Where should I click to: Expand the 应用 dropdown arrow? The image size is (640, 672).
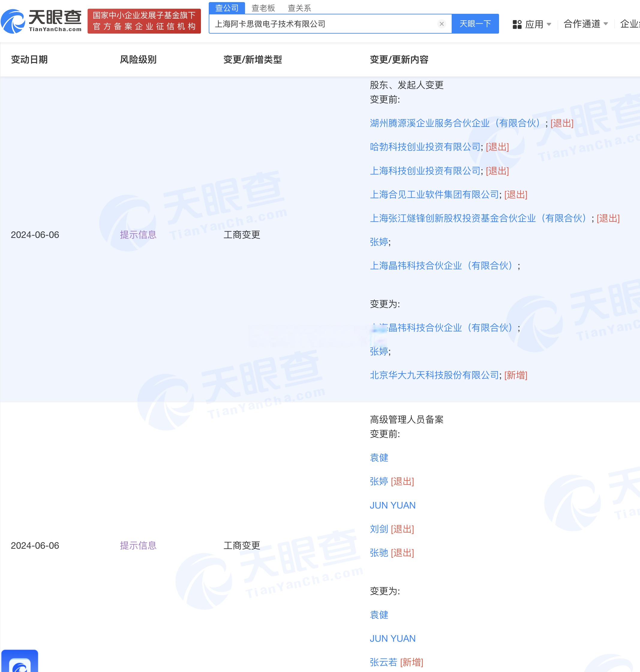(x=549, y=24)
